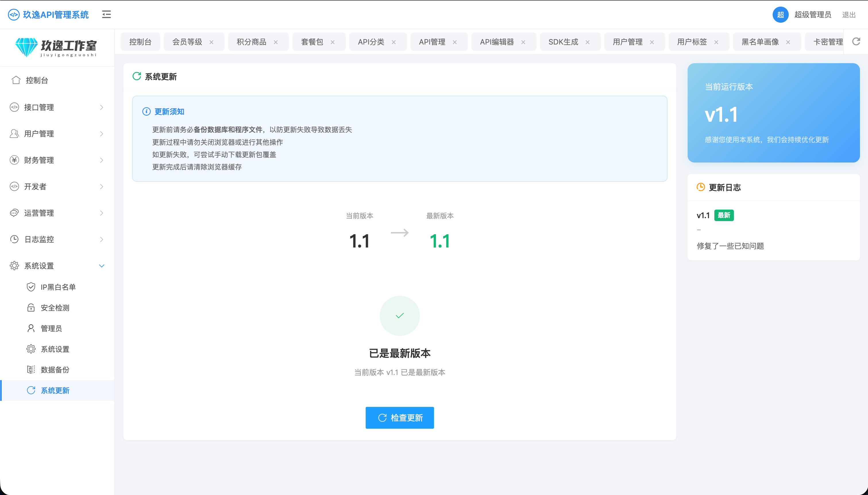Screen dimensions: 868x495
Task: Click the 用户管理 person icon in the sidebar
Action: (x=14, y=134)
